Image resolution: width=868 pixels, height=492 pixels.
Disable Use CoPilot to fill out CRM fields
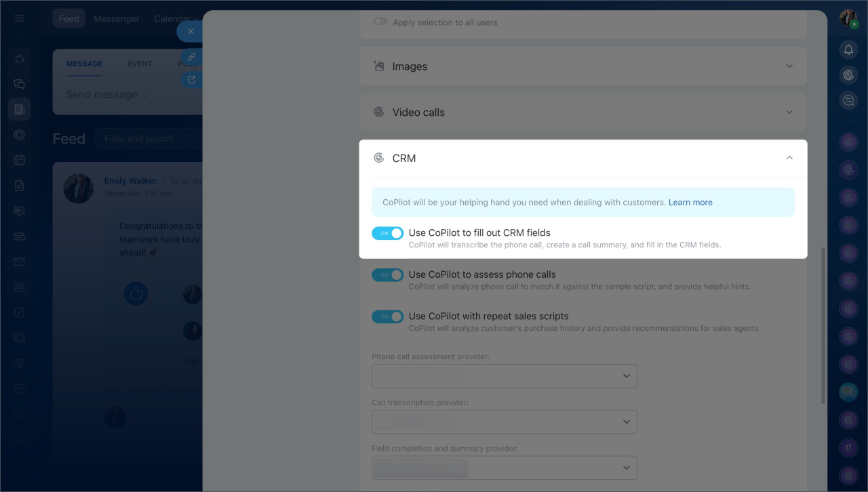coord(387,233)
